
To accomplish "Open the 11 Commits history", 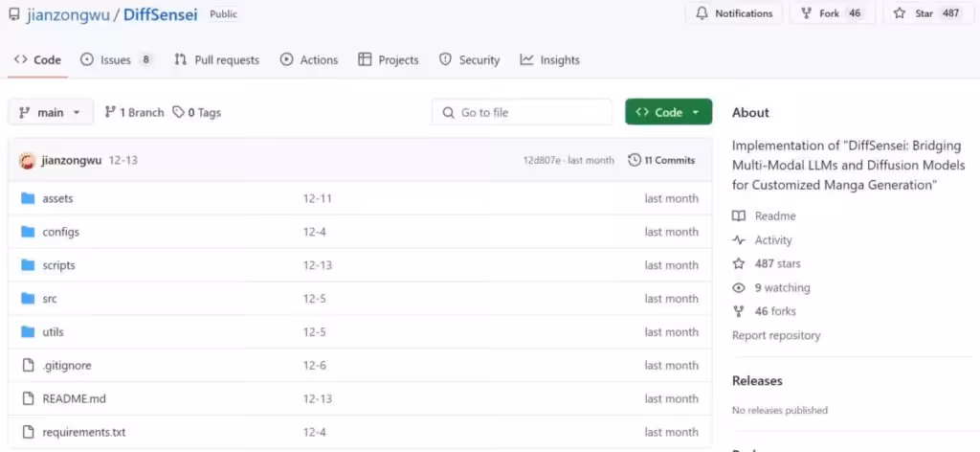I will 661,160.
